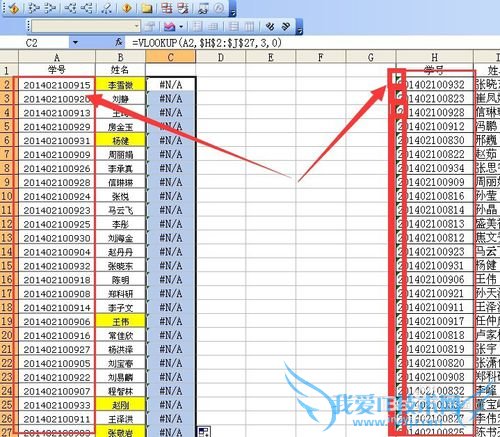This screenshot has width=500, height=437.
Task: Select the #N/A cell in row 14
Action: pos(171,252)
